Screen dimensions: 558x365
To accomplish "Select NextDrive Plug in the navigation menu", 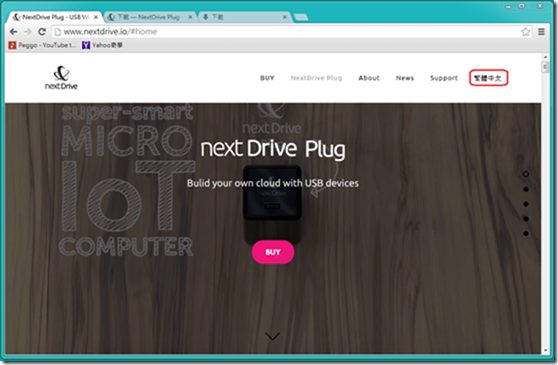I will pos(316,78).
